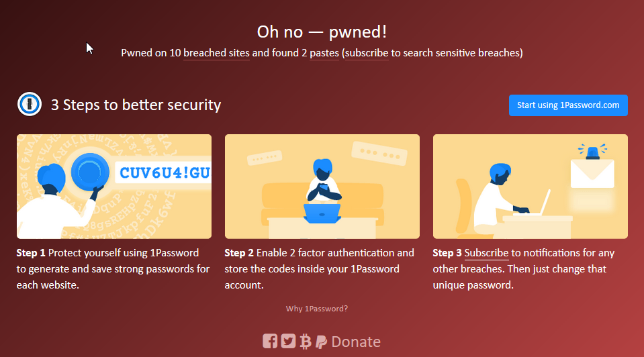Screen dimensions: 644x357
Task: Start using 1Password.com button
Action: point(568,105)
